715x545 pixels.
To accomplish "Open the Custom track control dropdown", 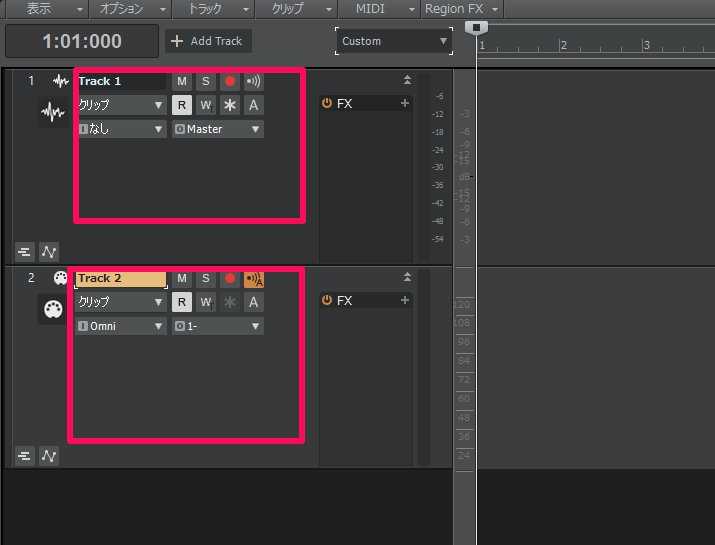I will coord(394,41).
